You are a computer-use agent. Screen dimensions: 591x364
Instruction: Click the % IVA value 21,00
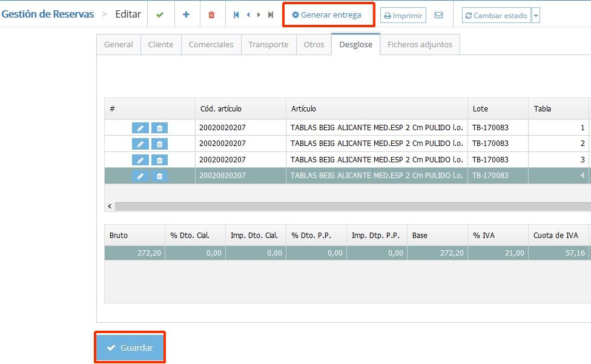pos(498,253)
